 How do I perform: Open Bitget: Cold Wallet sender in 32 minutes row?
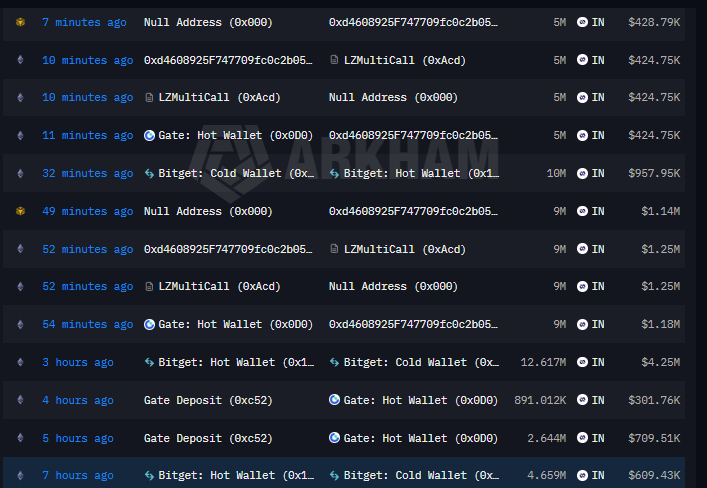(x=236, y=173)
